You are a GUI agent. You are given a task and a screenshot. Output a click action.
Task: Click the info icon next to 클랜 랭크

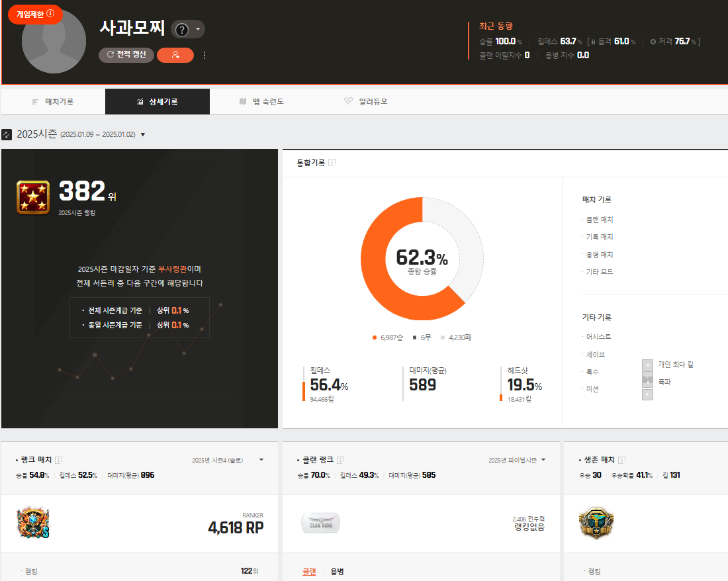pyautogui.click(x=340, y=460)
